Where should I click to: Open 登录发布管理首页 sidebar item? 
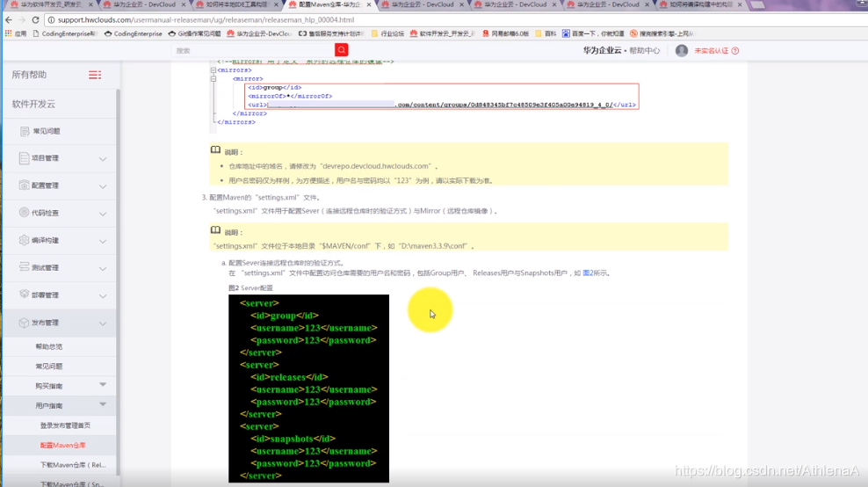[65, 425]
